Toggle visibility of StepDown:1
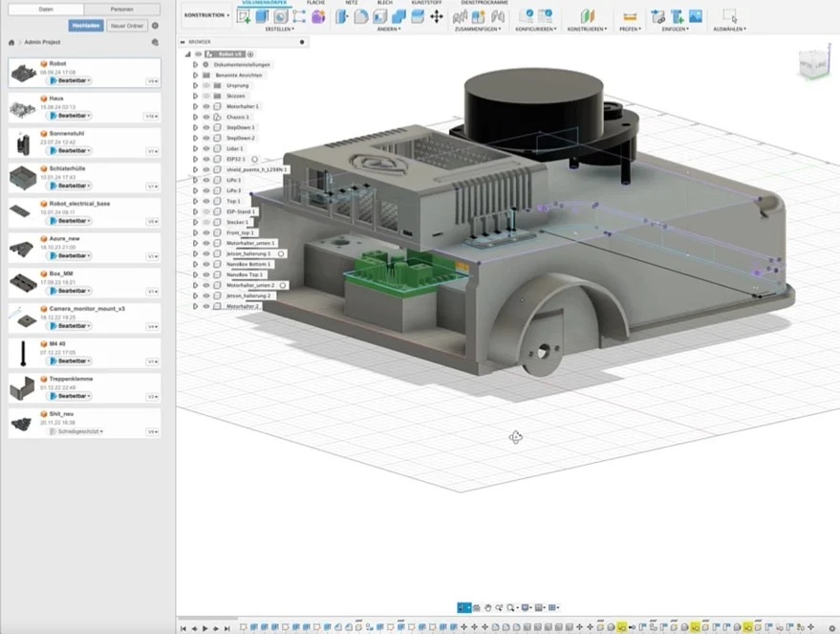840x634 pixels. 206,127
